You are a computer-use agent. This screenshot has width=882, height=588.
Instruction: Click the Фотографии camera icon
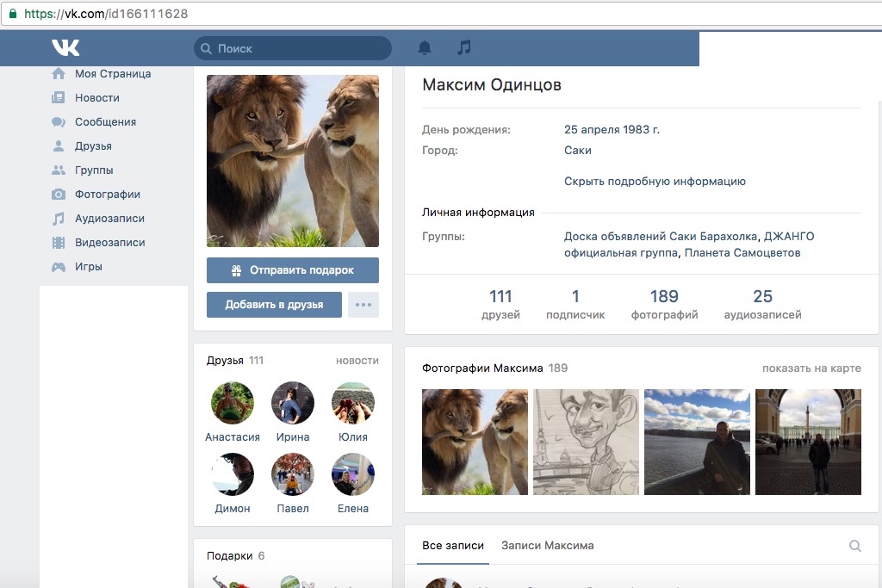point(59,195)
